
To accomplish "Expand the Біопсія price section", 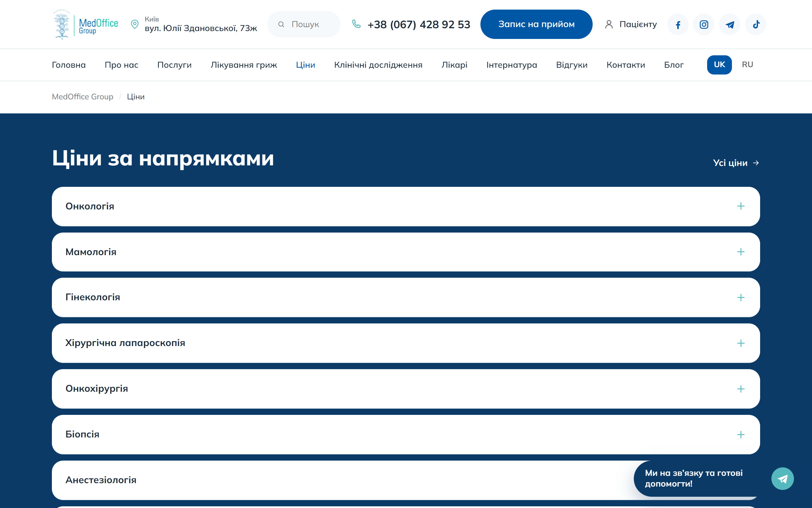I will (x=406, y=434).
